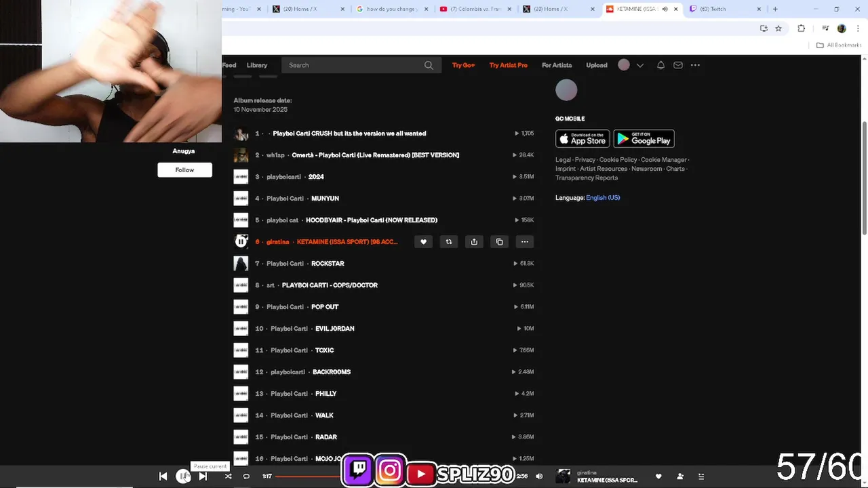Open the Chrome profile avatar
This screenshot has height=488, width=868.
[x=842, y=28]
